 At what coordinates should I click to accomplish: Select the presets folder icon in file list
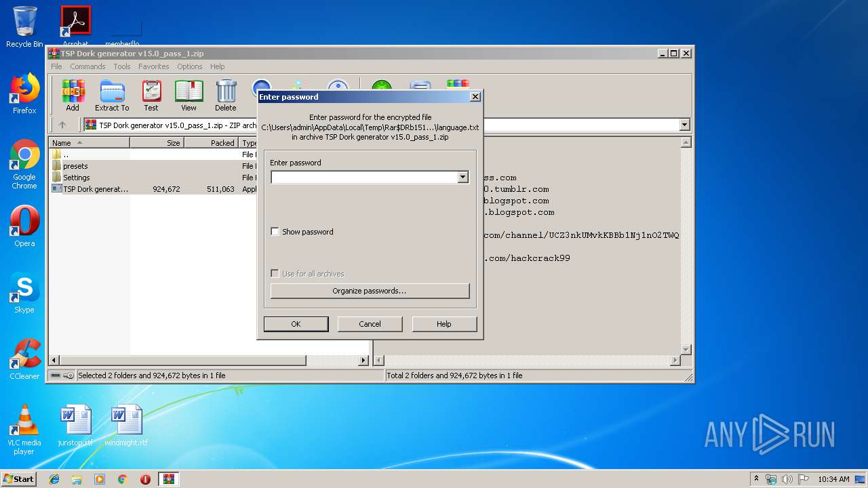click(x=57, y=166)
